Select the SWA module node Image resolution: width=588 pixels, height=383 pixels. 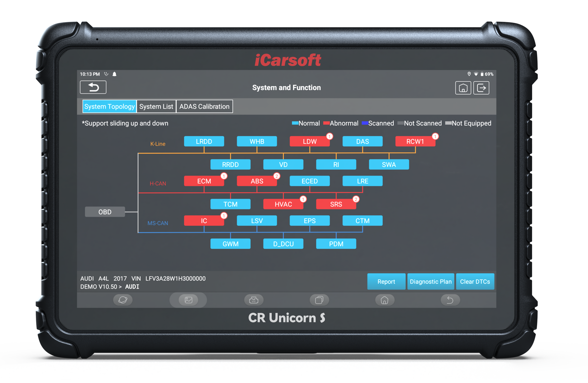point(389,164)
